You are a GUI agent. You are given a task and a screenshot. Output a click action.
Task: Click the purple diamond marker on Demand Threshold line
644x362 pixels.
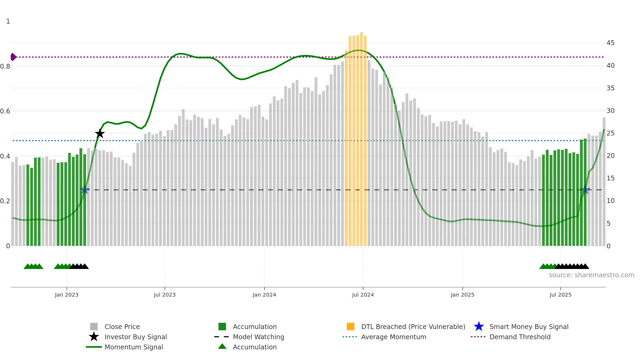pyautogui.click(x=13, y=57)
